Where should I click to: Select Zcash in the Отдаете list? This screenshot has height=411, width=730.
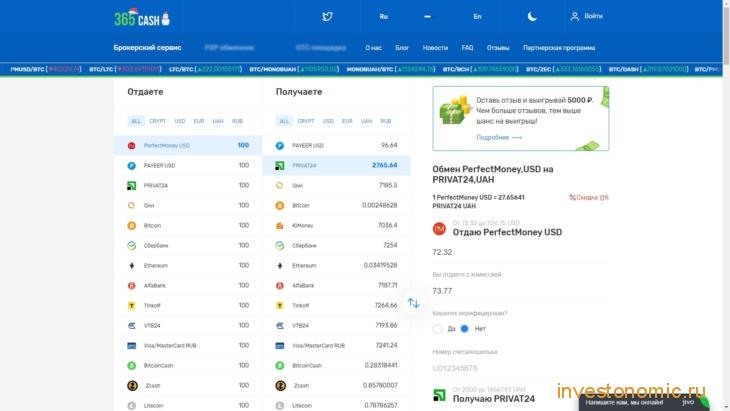188,386
